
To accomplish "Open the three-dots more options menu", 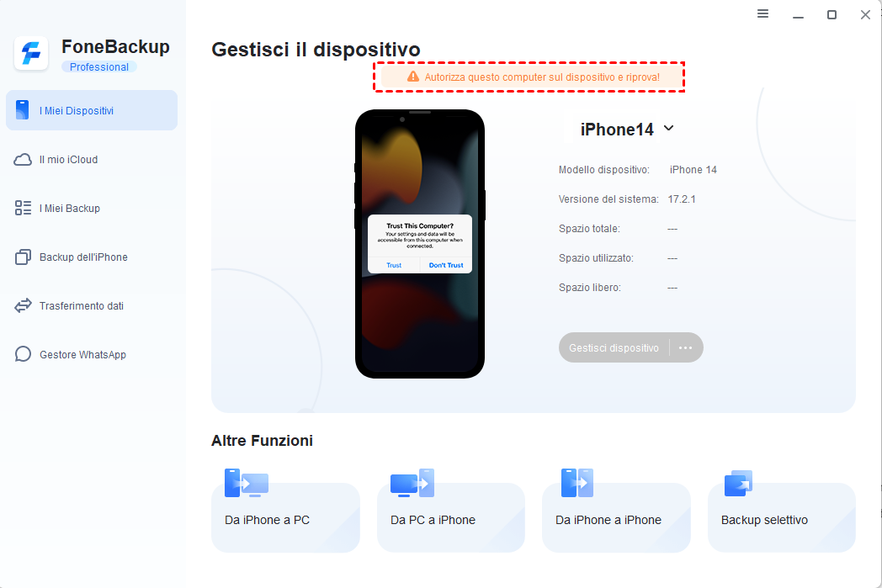I will coord(685,348).
